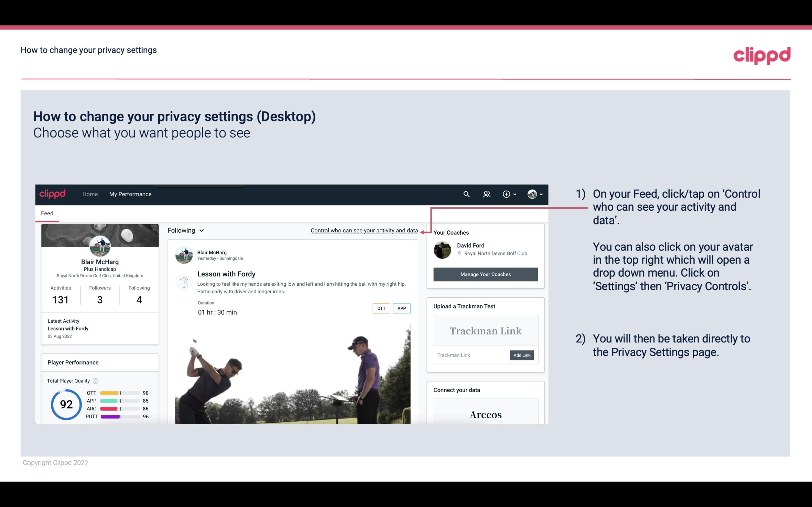Click the avatar dropdown arrow in the top right
Screen dimensions: 812x507
tap(540, 194)
